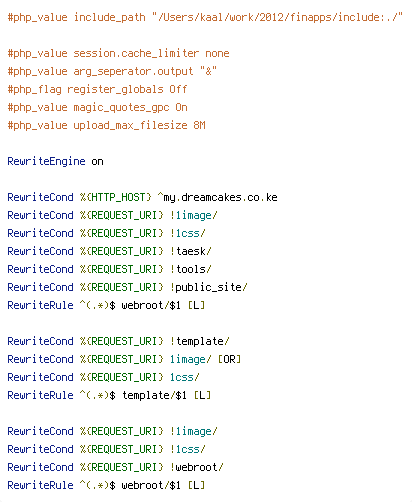
Task: Click the 1css/ pattern without exclamation
Action: coord(184,377)
